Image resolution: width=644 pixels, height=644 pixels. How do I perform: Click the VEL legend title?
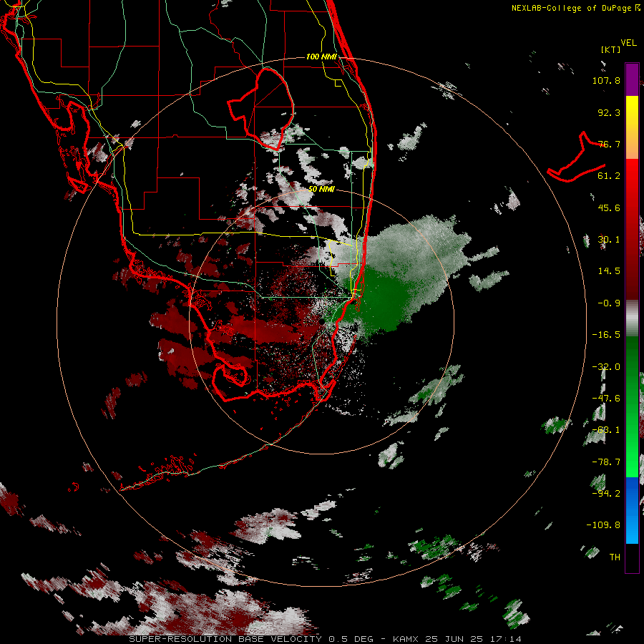(628, 43)
